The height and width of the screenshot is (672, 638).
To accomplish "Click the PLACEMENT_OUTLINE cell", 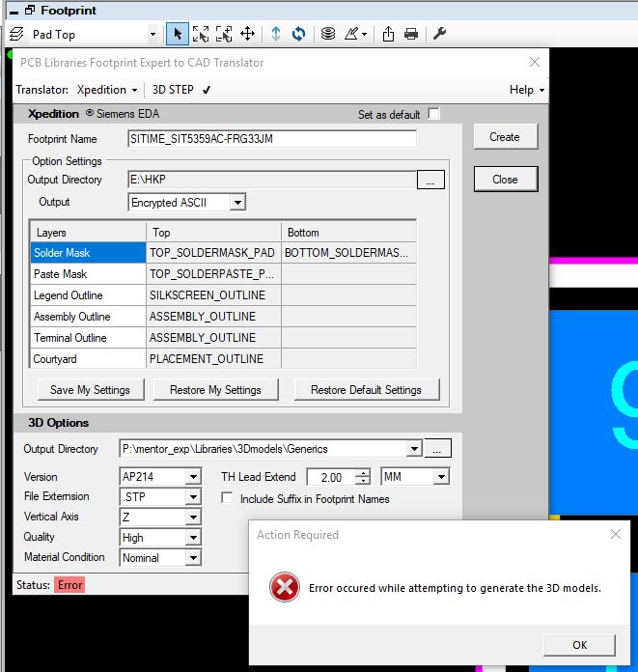I will (213, 359).
